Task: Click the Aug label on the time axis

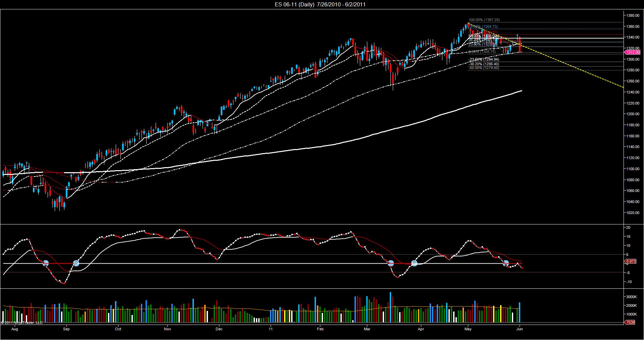Action: (14, 329)
